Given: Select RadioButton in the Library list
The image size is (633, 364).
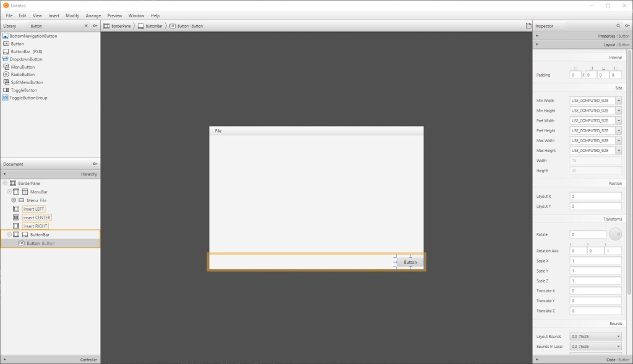Looking at the screenshot, I should pyautogui.click(x=23, y=74).
